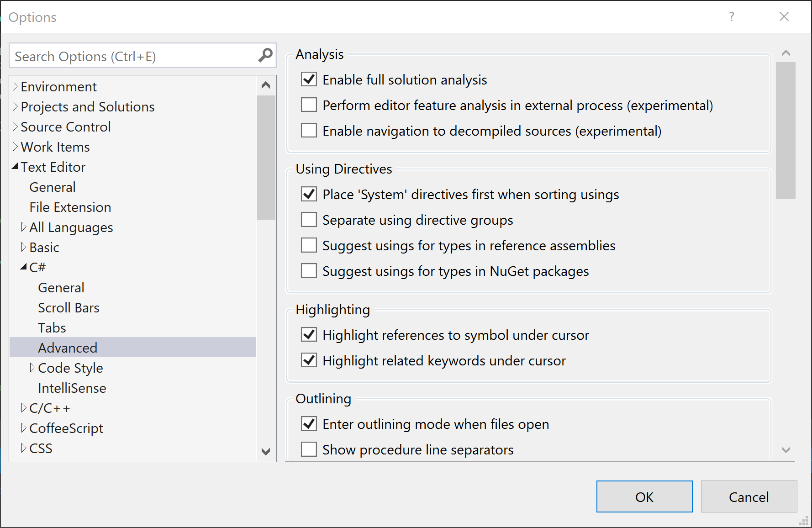The image size is (812, 528).
Task: Click the tree view scrollbar thumb
Action: [x=266, y=158]
